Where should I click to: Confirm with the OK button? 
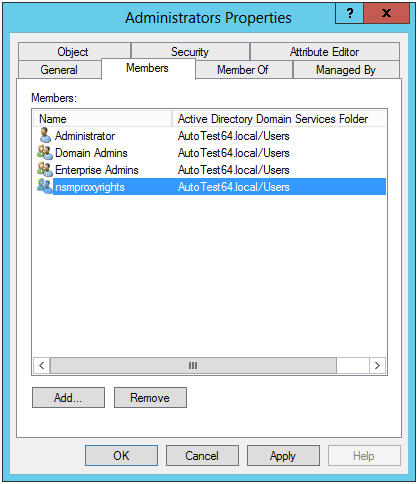pos(121,455)
